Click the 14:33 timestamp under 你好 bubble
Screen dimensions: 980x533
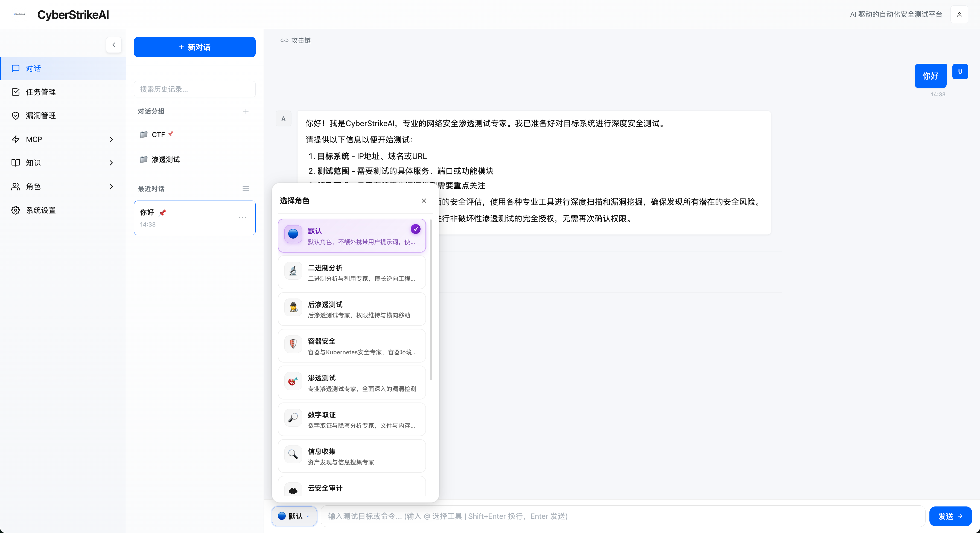pos(938,94)
